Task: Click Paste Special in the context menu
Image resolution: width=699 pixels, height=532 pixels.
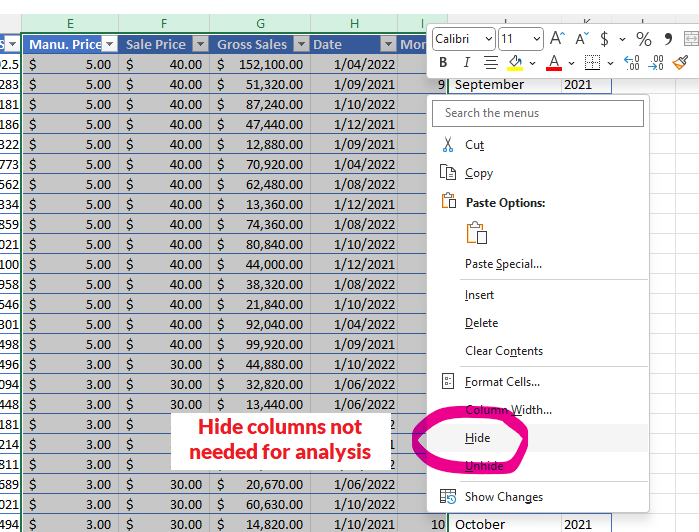Action: 503,264
